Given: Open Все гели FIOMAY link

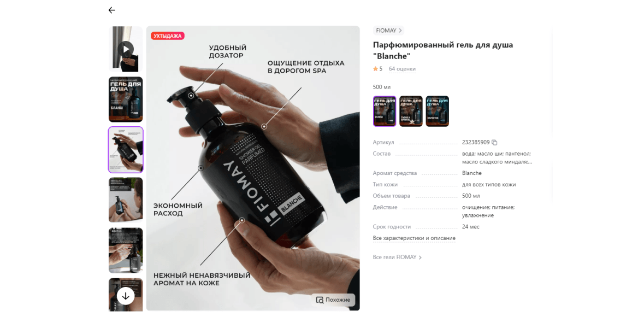Looking at the screenshot, I should point(397,257).
